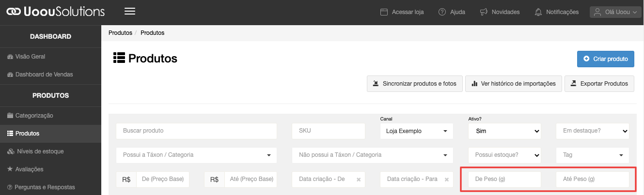Clear Data criação - Para with x
This screenshot has height=195, width=644.
447,180
